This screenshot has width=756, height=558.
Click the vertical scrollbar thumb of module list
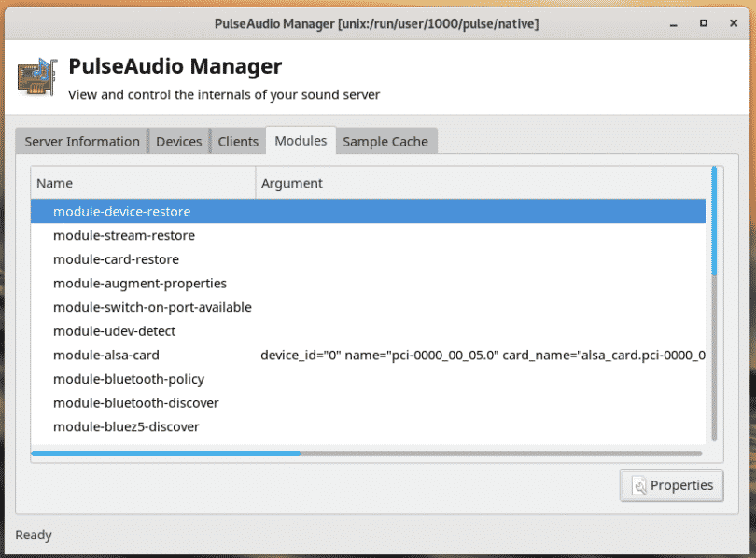[714, 222]
